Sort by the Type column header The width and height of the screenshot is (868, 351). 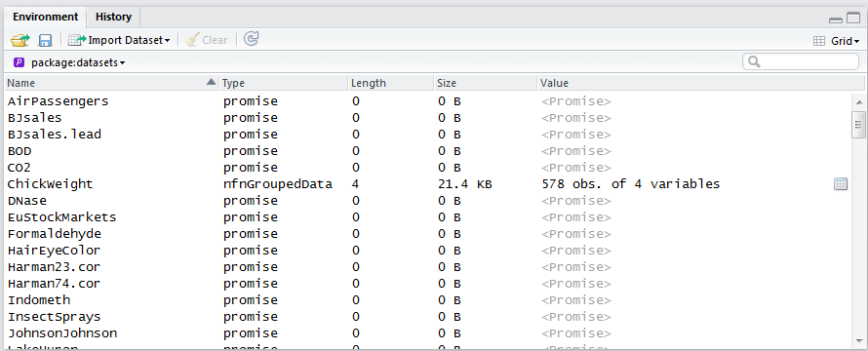click(x=284, y=83)
